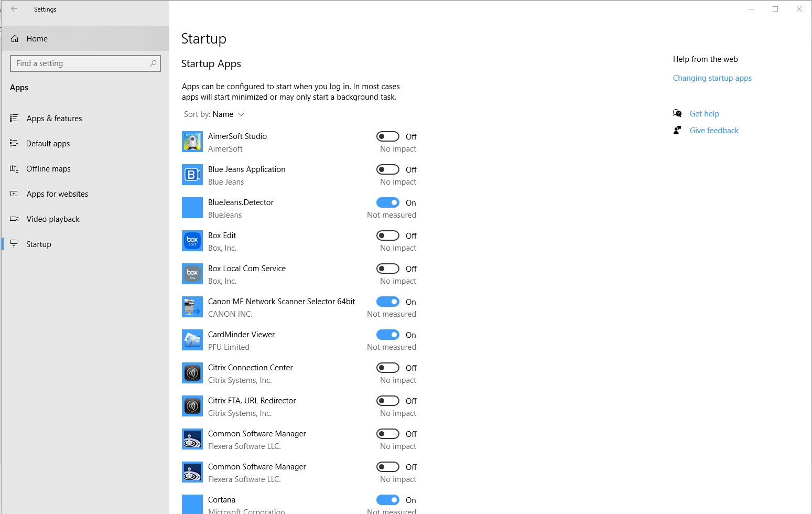Screen dimensions: 812x514
Task: Click the AimerSoft Studio app icon
Action: [192, 142]
